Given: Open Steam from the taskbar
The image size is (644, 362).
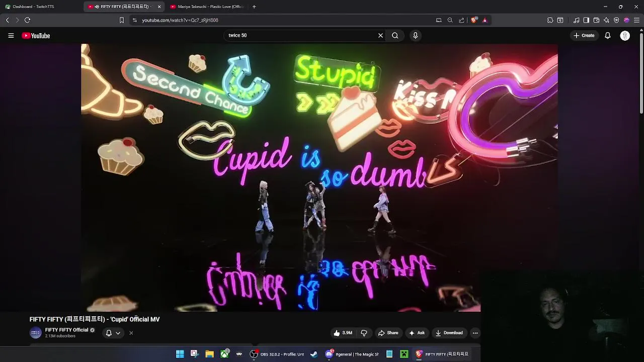Looking at the screenshot, I should click(x=314, y=354).
